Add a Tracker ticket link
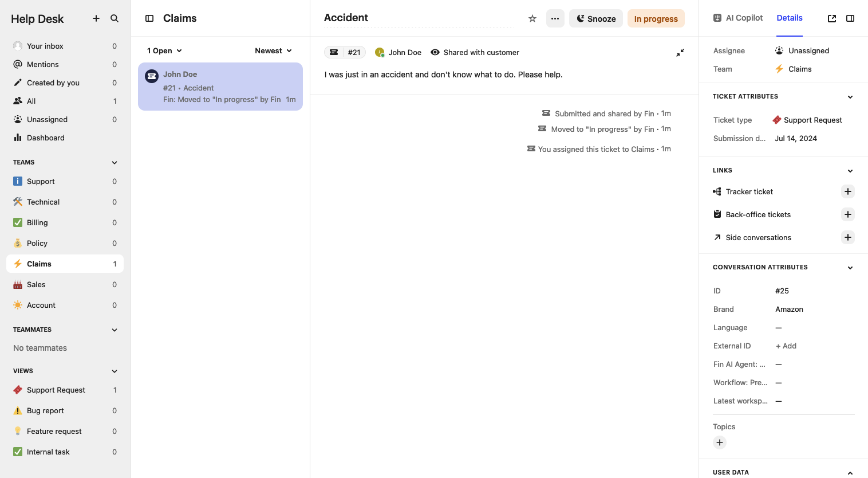The width and height of the screenshot is (868, 478). (848, 191)
